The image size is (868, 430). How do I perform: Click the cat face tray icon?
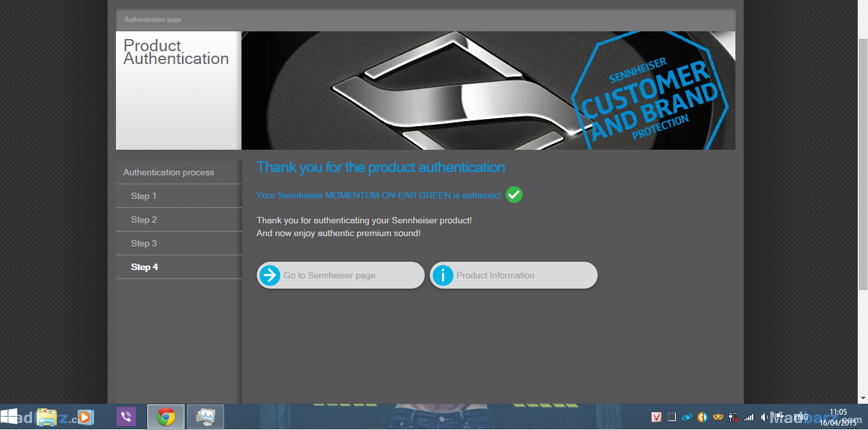tap(717, 417)
